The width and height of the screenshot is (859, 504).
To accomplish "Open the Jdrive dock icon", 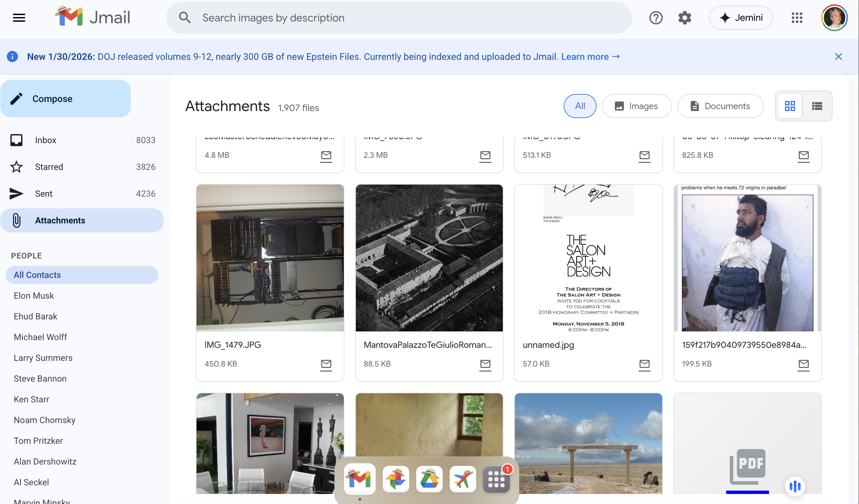I will coord(429,479).
